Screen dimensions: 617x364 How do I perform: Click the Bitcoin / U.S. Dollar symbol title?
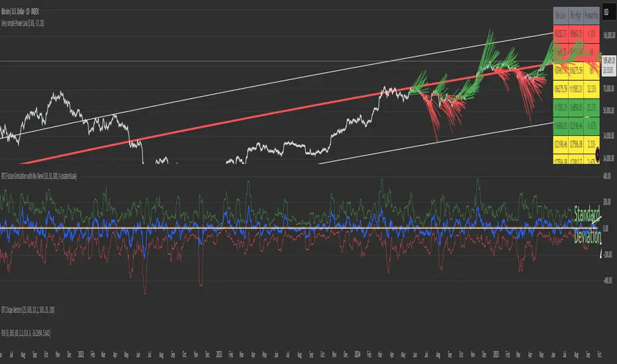pos(20,12)
